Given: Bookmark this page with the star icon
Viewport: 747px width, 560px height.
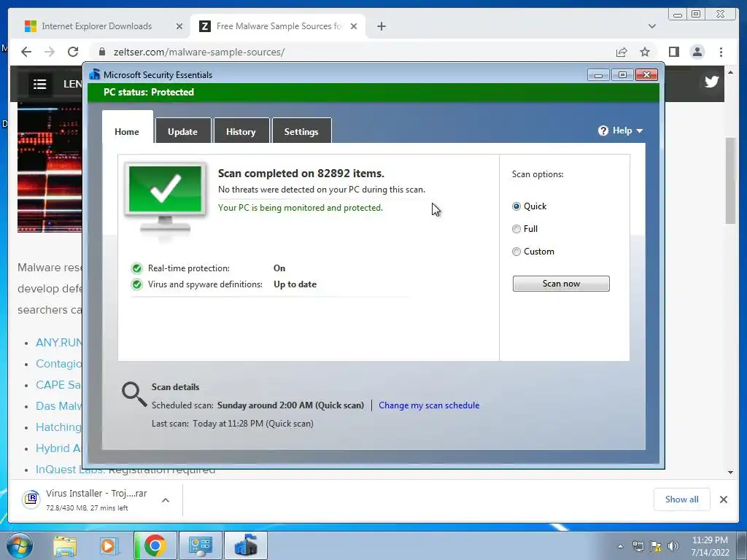Looking at the screenshot, I should pos(645,52).
